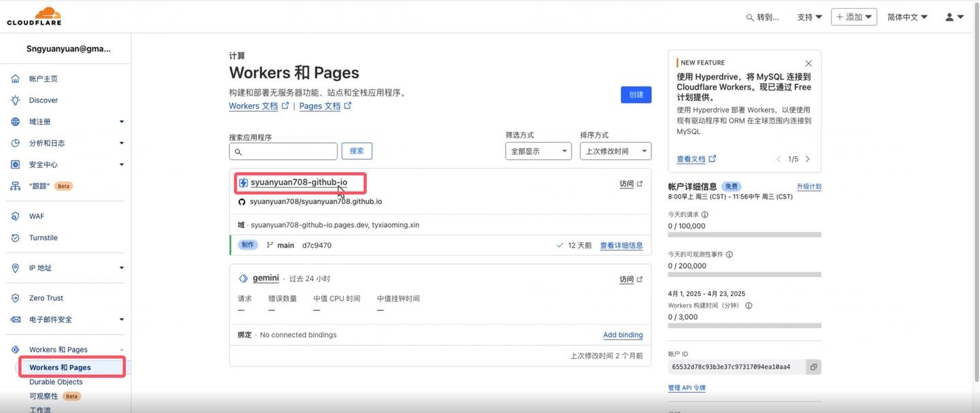Open the filter method dropdown

click(x=538, y=151)
